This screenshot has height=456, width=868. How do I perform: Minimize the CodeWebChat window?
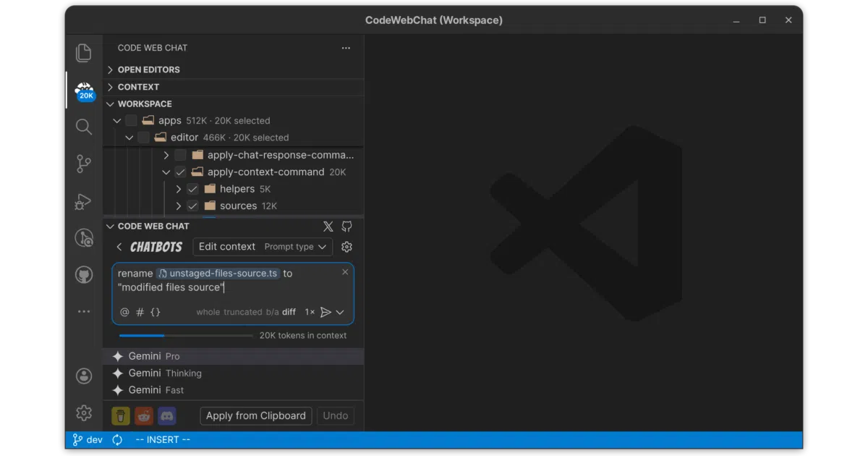coord(736,20)
